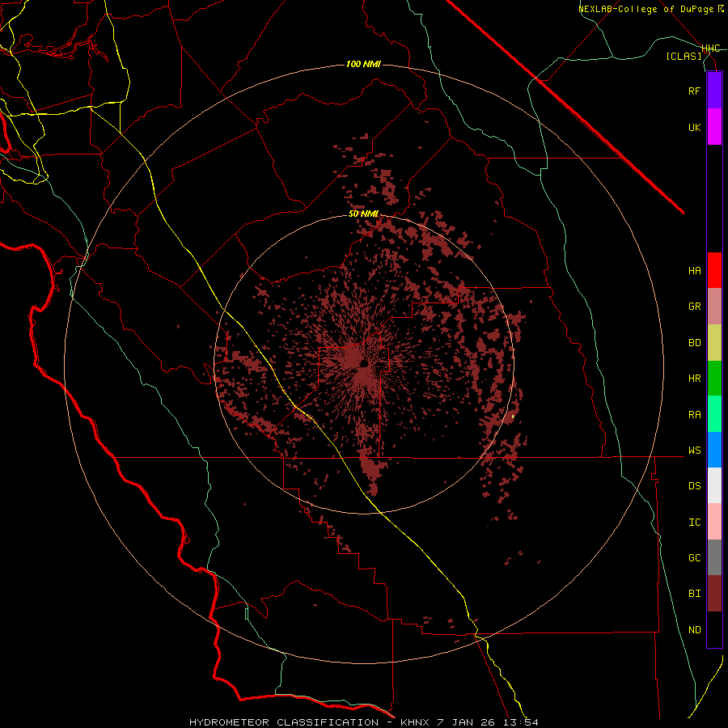Click the yellow BD legend swatch
This screenshot has width=728, height=728.
[x=714, y=343]
